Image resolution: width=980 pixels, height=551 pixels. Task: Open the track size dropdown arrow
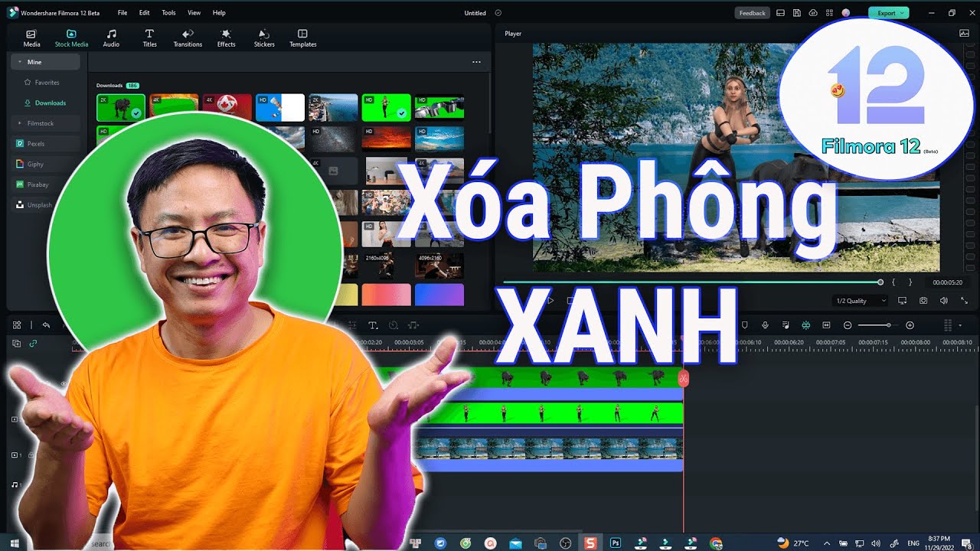(960, 325)
